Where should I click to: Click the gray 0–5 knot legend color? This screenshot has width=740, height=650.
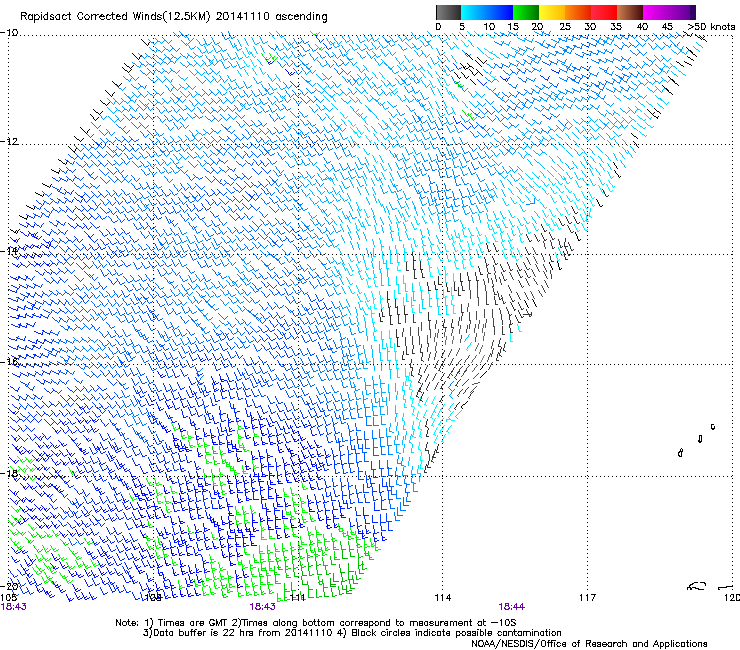point(448,12)
